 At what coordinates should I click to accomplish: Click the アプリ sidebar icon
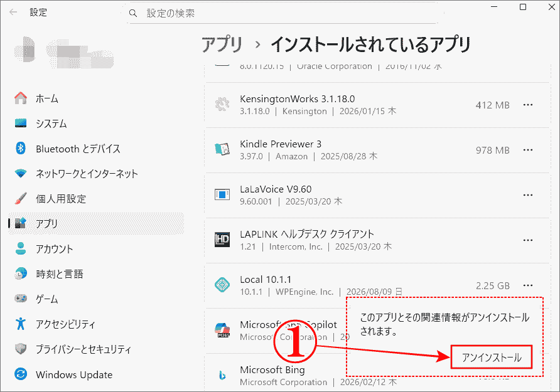(21, 223)
